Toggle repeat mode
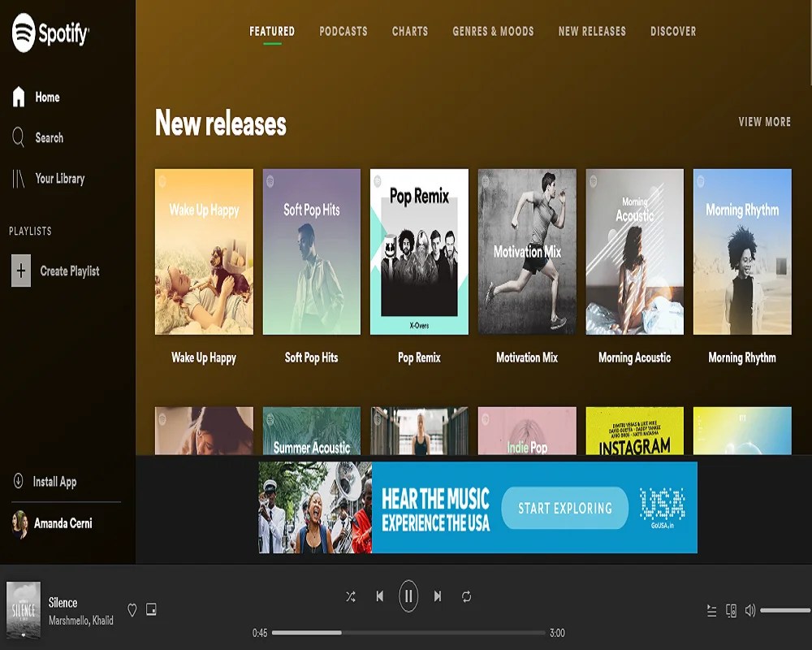This screenshot has width=812, height=650. 467,596
